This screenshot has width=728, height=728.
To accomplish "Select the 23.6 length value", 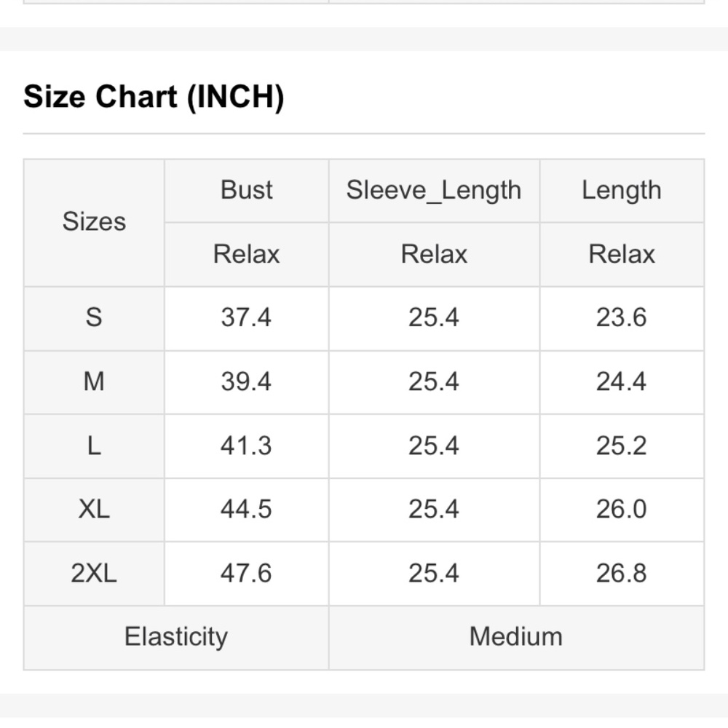I will (x=621, y=317).
